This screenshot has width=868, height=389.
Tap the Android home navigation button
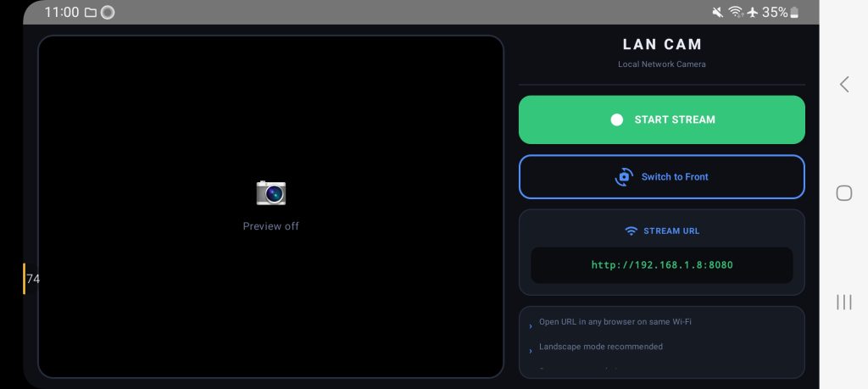click(x=844, y=192)
